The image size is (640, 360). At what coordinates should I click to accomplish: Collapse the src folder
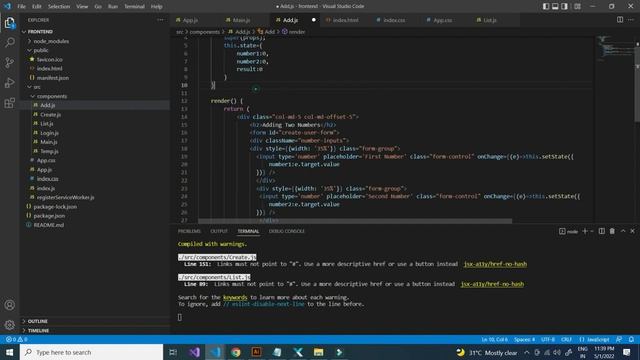click(37, 87)
